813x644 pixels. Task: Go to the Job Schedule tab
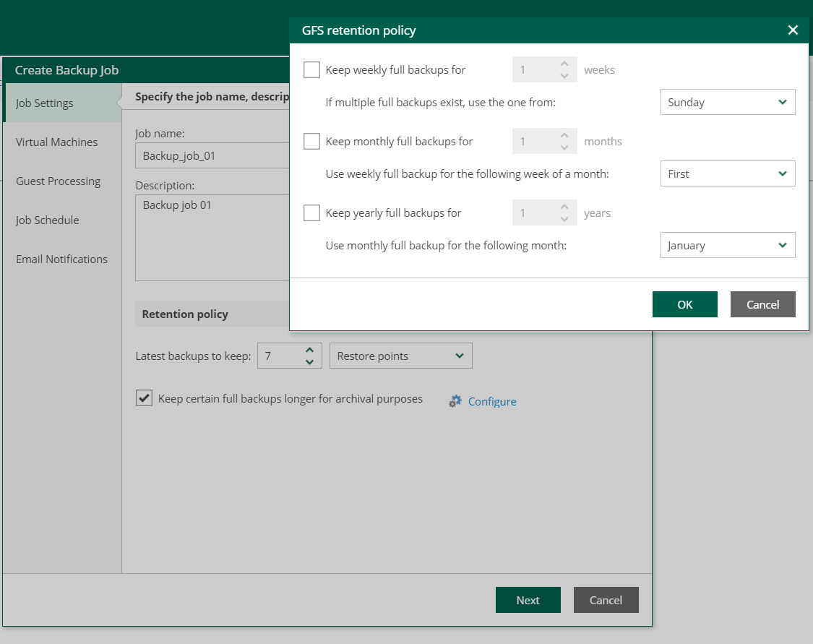pos(48,220)
